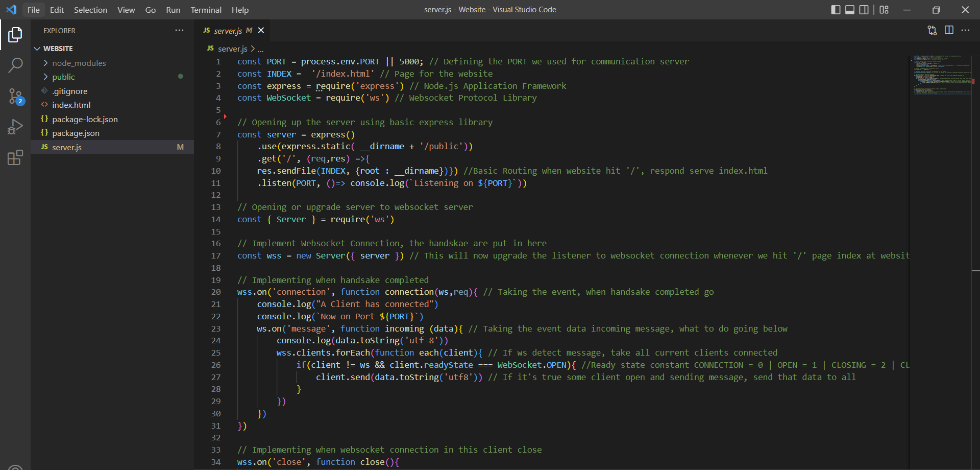Click the modified M badge beside server.js
Screen dimensions: 980x470
point(180,147)
